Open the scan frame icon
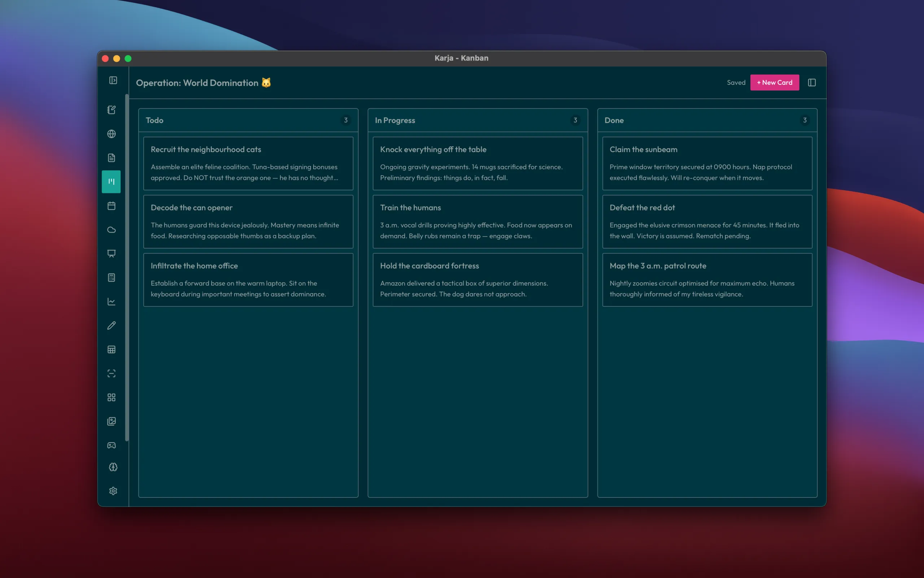Screen dimensions: 924x578 point(112,374)
